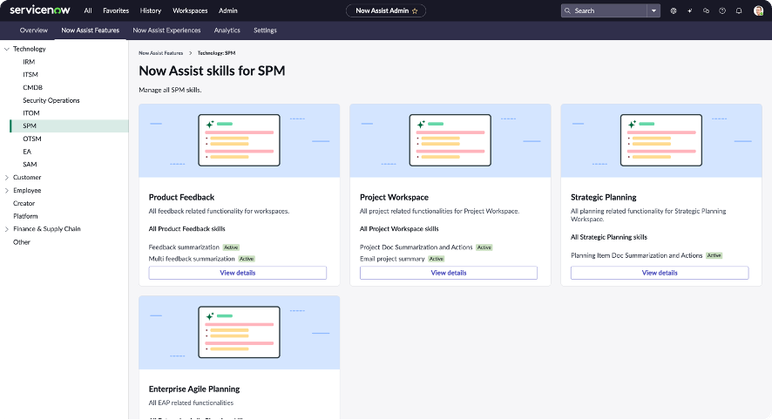
Task: Expand the Finance & Supply Chain node
Action: [6, 229]
